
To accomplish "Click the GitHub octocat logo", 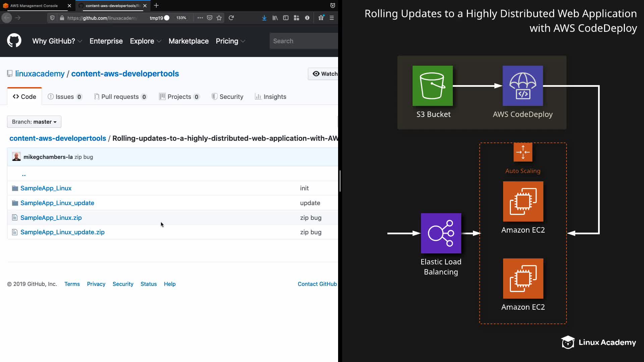I will pyautogui.click(x=14, y=41).
